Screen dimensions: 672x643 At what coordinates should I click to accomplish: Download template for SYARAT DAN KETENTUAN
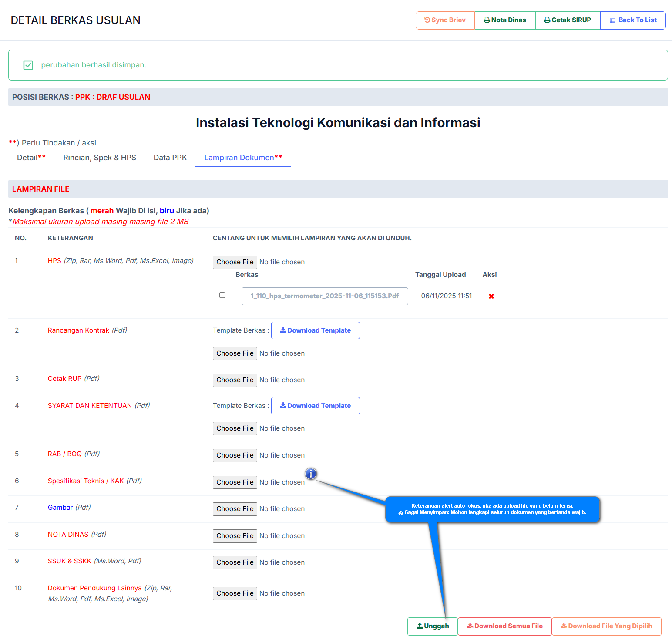[x=315, y=406]
